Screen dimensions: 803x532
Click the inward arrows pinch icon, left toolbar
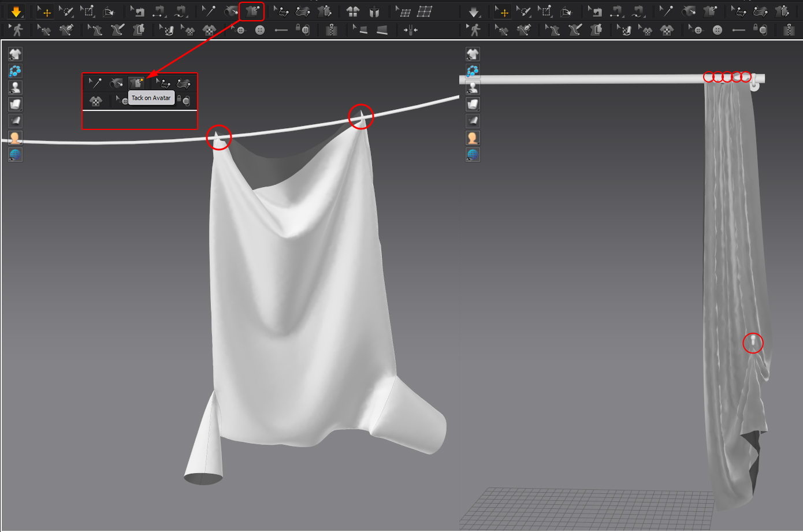(x=410, y=30)
